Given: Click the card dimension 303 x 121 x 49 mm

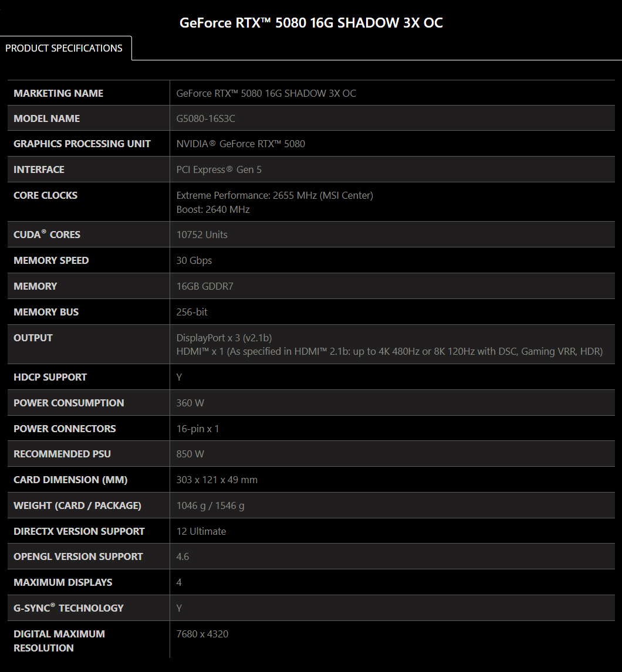Looking at the screenshot, I should (217, 480).
